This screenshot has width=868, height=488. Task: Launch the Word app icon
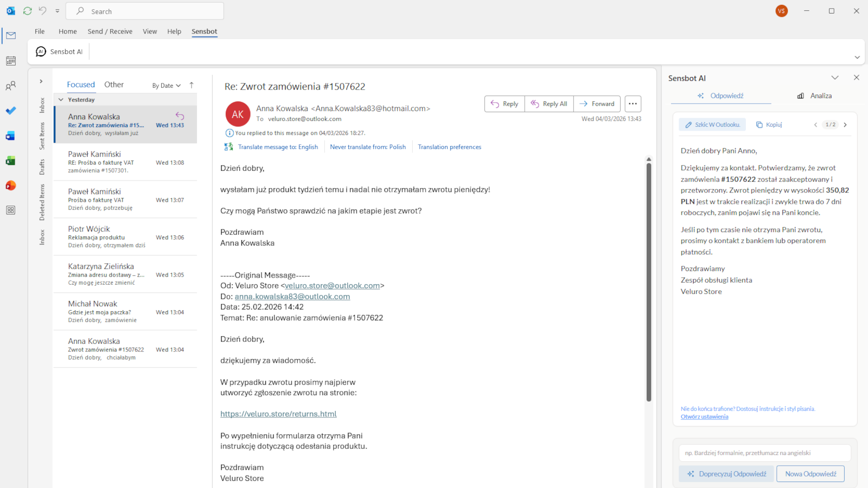(x=11, y=136)
